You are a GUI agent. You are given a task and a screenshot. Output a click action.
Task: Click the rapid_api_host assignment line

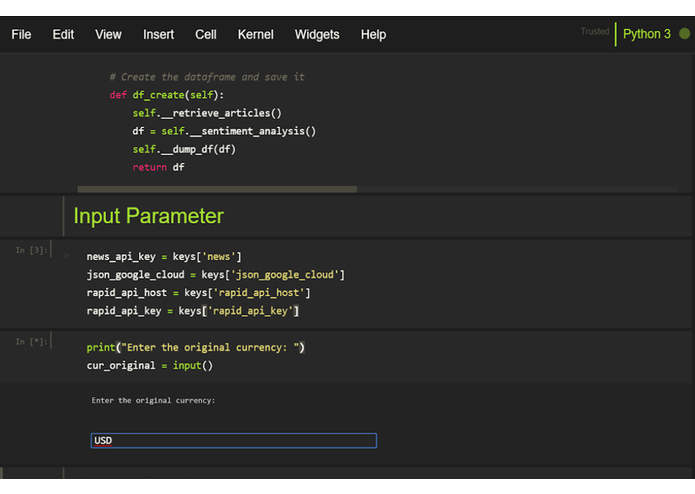tap(198, 293)
